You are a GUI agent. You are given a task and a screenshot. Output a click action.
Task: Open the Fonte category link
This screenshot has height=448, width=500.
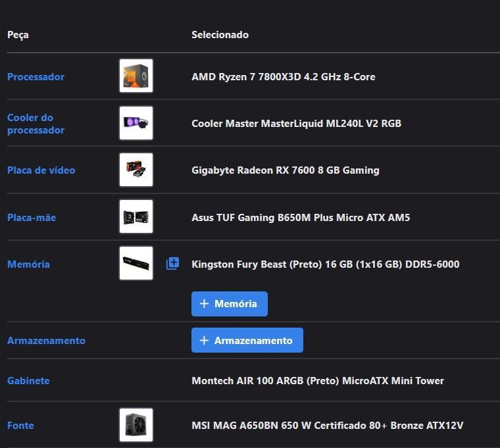point(20,426)
